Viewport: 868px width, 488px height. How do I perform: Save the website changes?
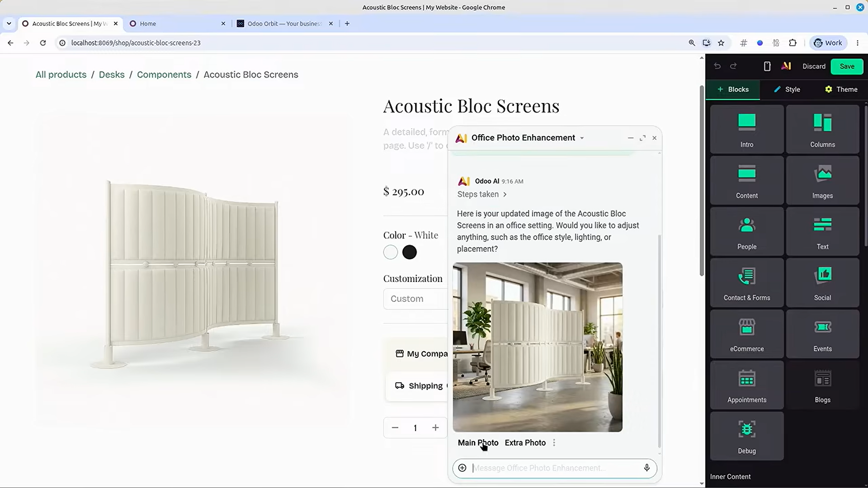tap(847, 66)
